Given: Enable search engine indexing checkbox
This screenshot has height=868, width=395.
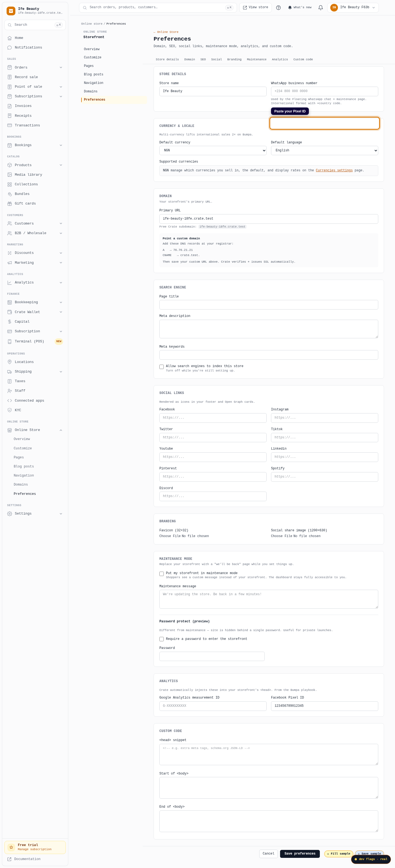Looking at the screenshot, I should pos(162,367).
